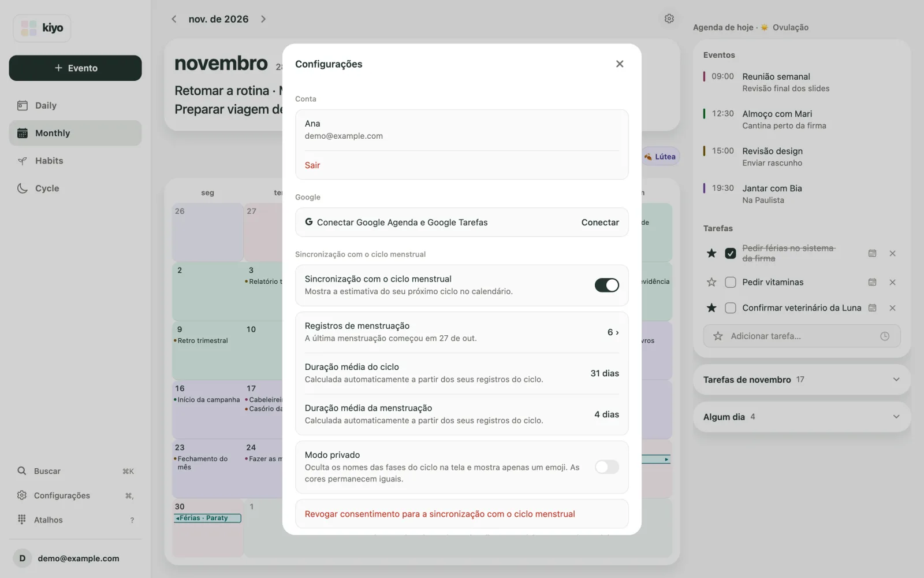
Task: Delete the Pedir férias no sistema task
Action: click(893, 253)
